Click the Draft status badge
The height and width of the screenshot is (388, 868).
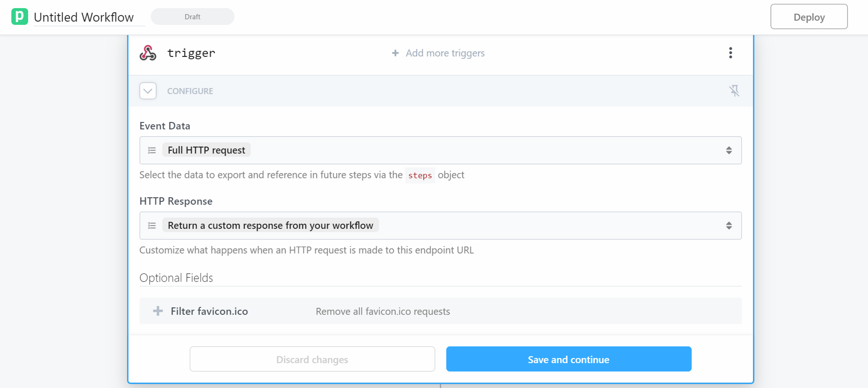click(192, 16)
